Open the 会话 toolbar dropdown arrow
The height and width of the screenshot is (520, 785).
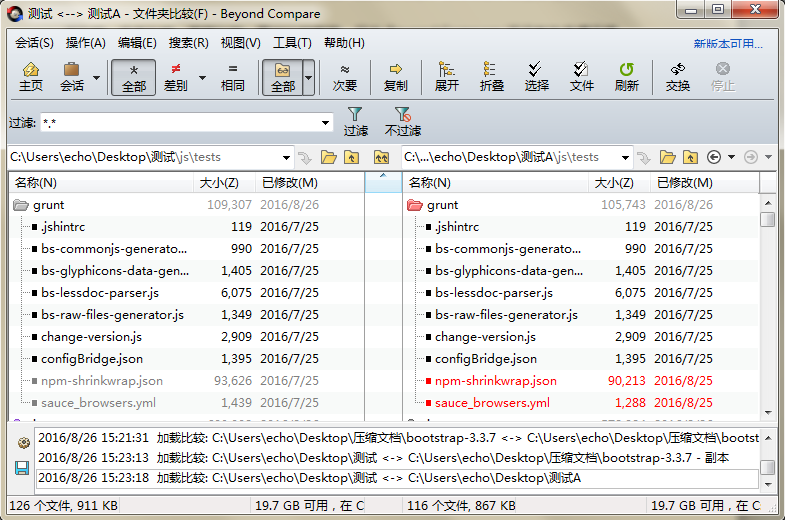point(96,77)
